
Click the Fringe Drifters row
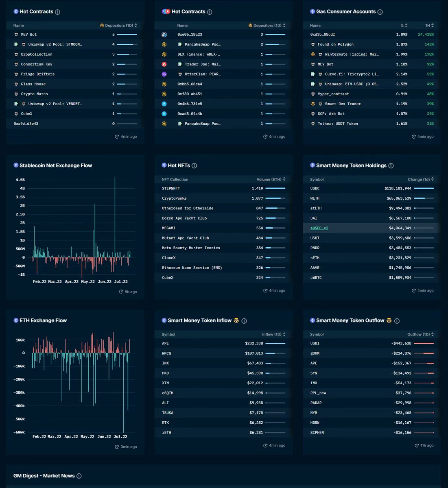coord(76,74)
